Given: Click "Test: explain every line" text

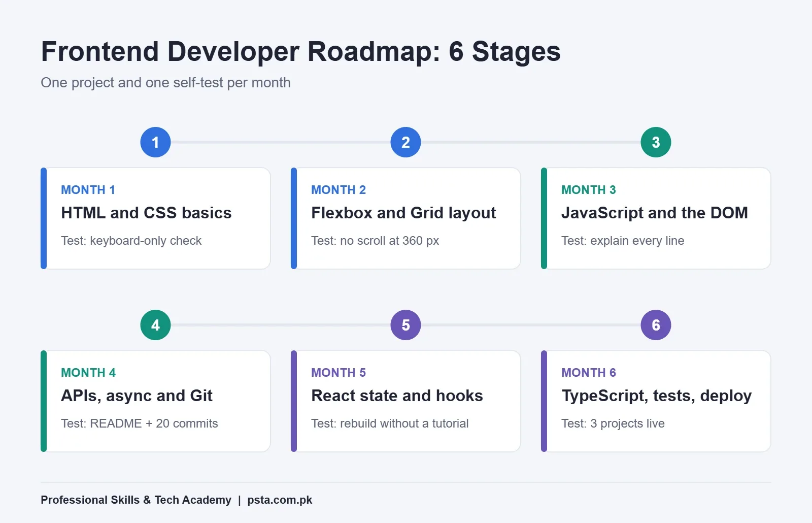Looking at the screenshot, I should 623,241.
